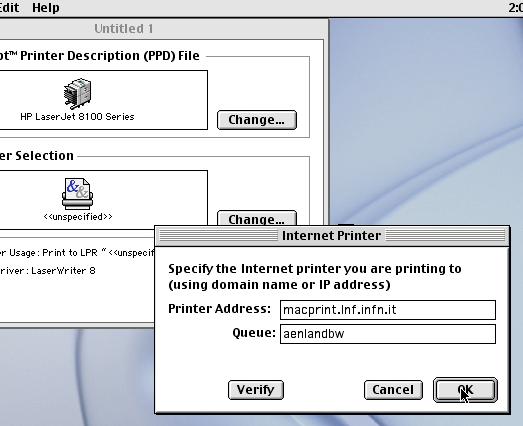Image resolution: width=523 pixels, height=426 pixels.
Task: Click the HP LaserJet 8100 Series label
Action: 77,117
